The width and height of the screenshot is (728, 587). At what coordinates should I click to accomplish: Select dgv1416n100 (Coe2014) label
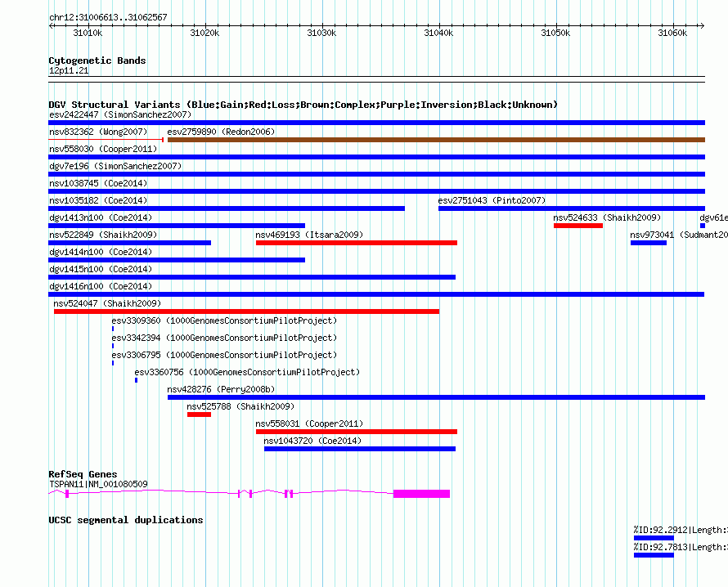tap(101, 286)
